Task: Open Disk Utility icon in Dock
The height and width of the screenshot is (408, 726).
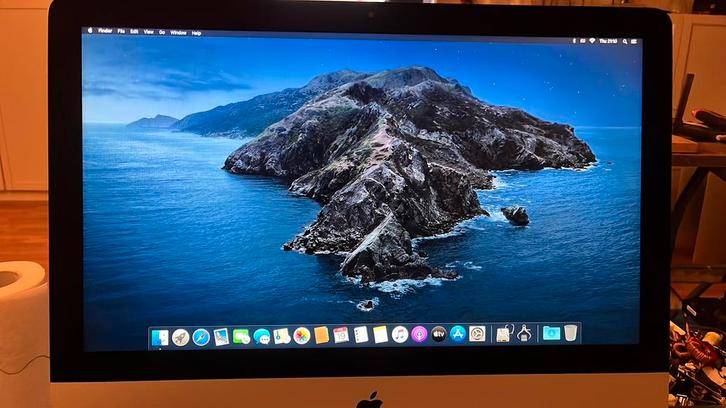Action: tap(504, 333)
